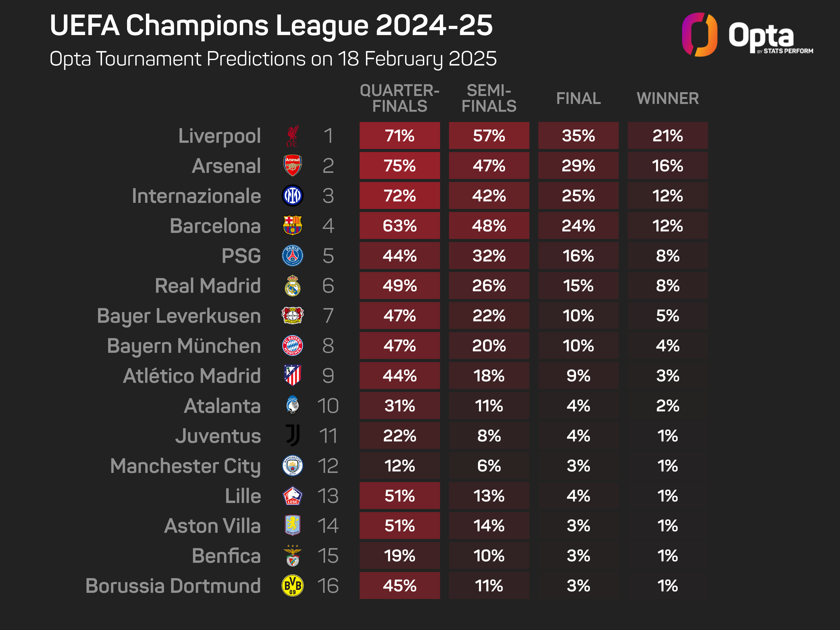The image size is (840, 630).
Task: Click the UEFA Champions League 2024-25 title
Action: pos(271,25)
